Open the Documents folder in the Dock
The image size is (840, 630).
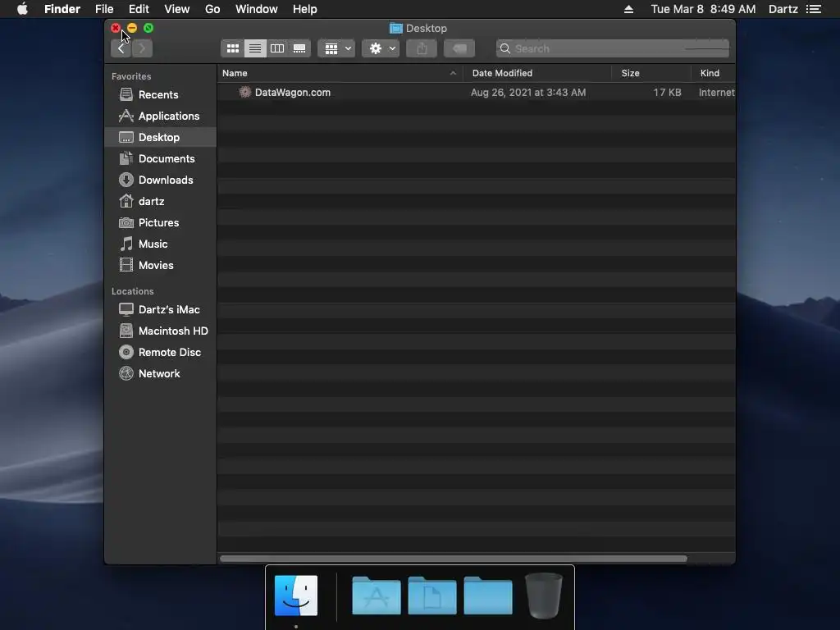pyautogui.click(x=431, y=596)
